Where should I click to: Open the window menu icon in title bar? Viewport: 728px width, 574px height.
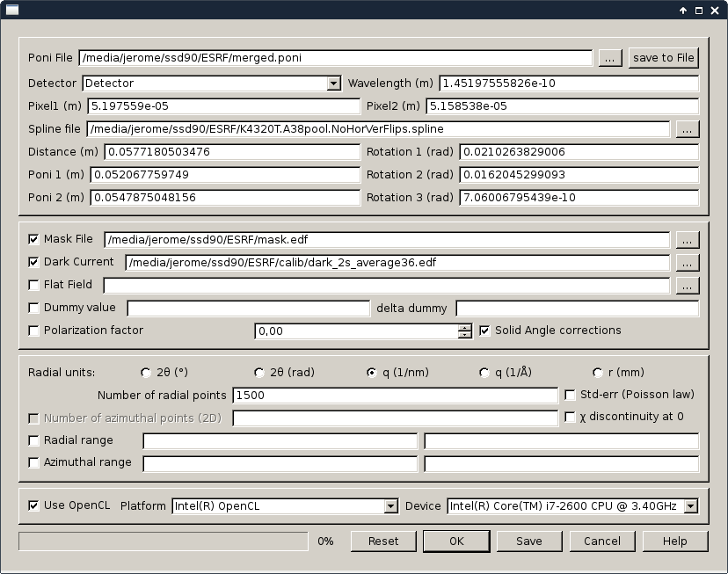(11, 10)
